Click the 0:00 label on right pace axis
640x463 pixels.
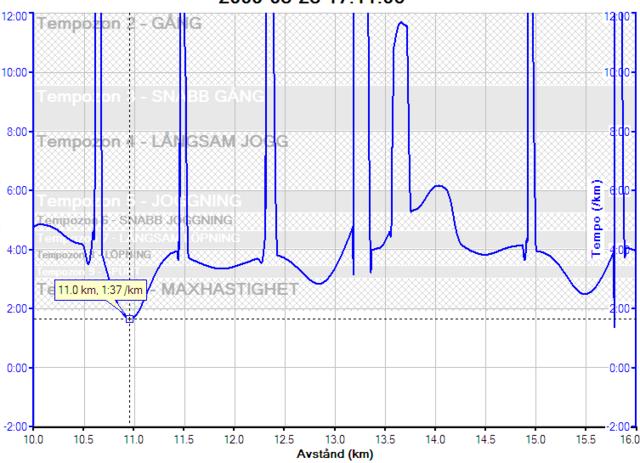(620, 368)
